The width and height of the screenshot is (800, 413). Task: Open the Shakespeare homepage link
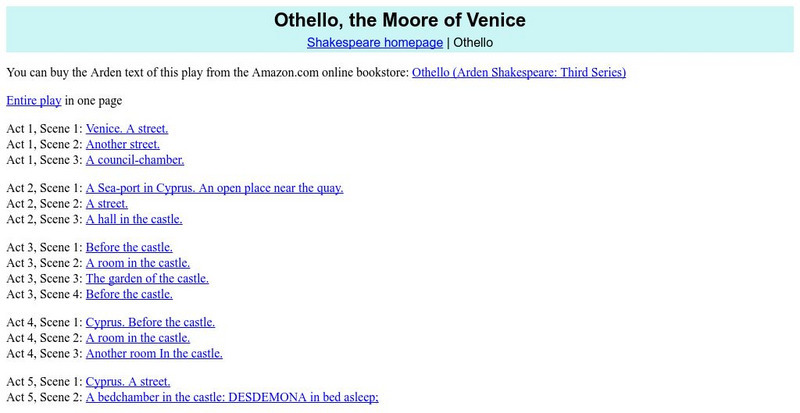(x=374, y=43)
